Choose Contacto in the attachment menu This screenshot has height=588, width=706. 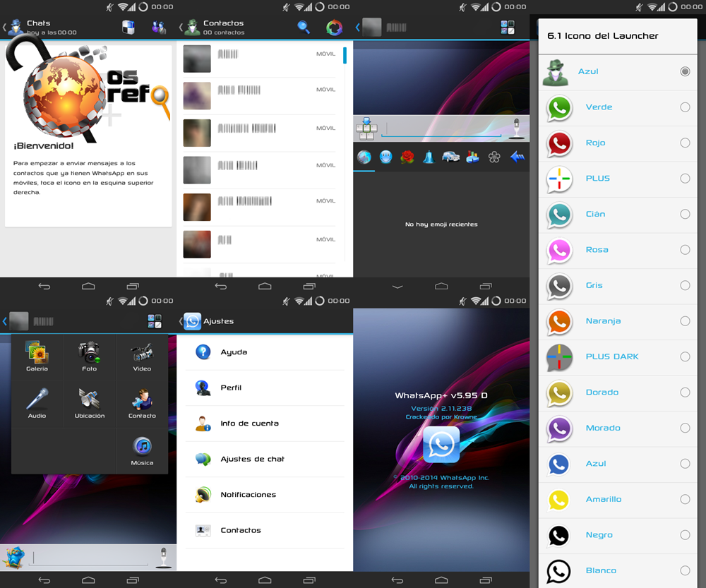(142, 403)
